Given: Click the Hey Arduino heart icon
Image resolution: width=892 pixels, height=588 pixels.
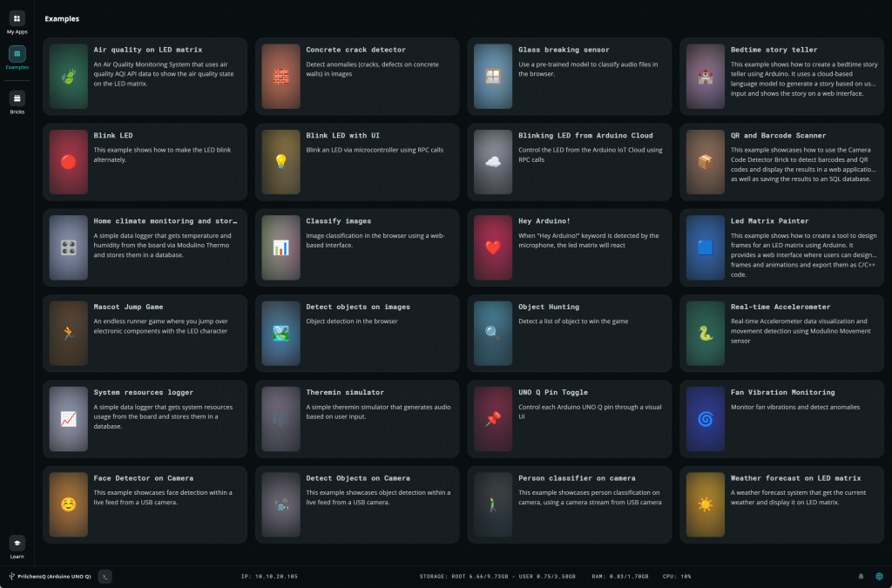Looking at the screenshot, I should (493, 247).
